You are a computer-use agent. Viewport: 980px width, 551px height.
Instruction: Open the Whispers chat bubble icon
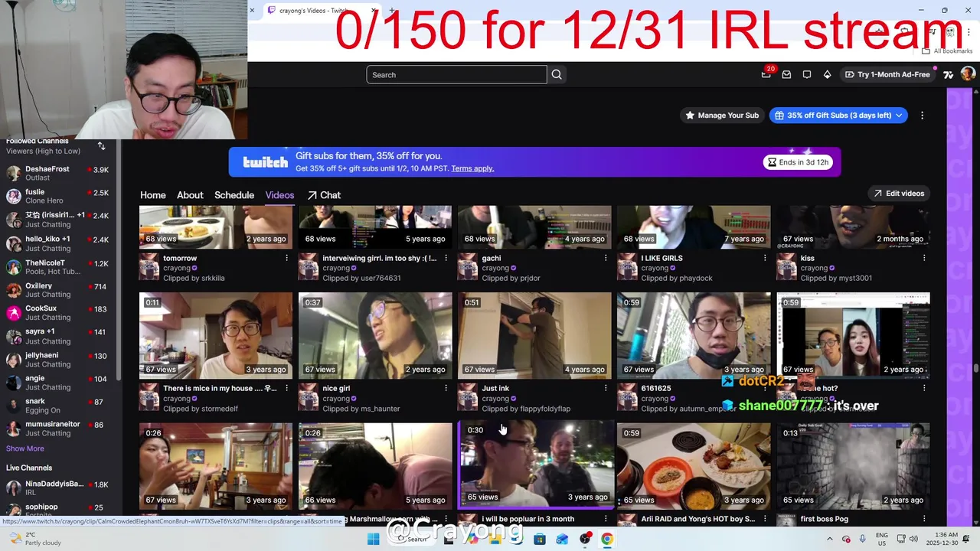[x=807, y=74]
